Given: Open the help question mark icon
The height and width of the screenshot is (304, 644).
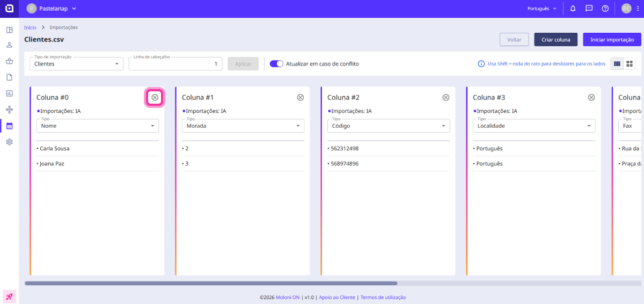Looking at the screenshot, I should (x=605, y=9).
